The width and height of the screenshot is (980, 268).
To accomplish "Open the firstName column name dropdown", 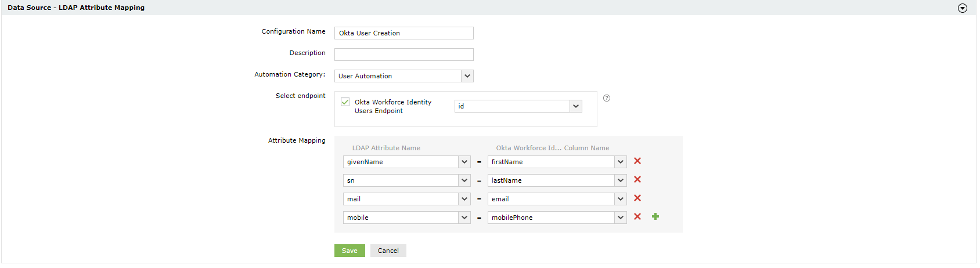I will [x=621, y=162].
